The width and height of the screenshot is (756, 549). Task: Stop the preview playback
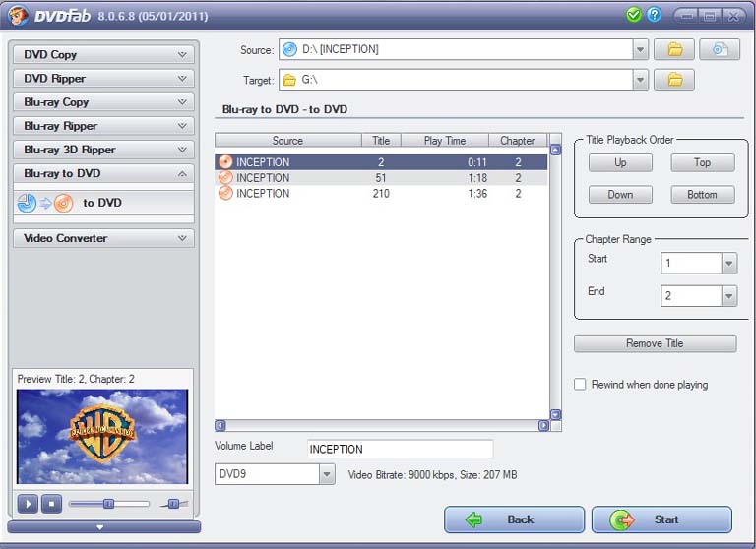[x=51, y=504]
